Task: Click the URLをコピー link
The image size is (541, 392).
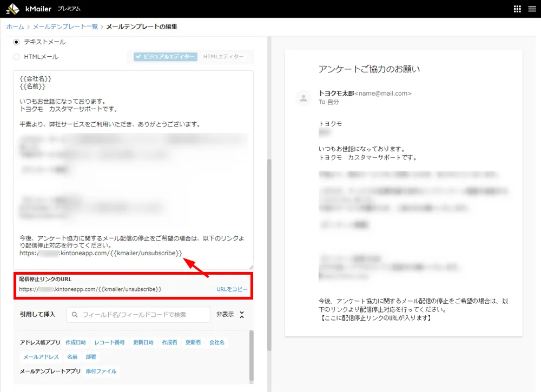Action: click(233, 289)
